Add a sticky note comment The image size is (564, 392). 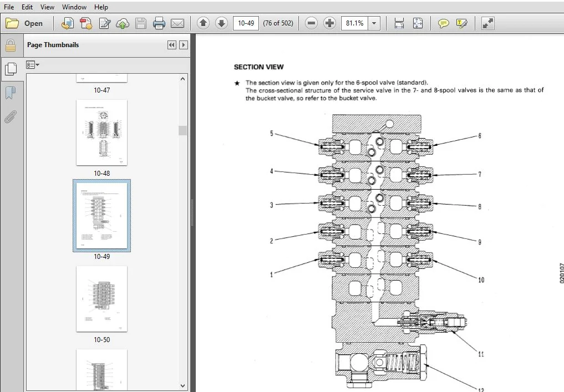tap(444, 24)
